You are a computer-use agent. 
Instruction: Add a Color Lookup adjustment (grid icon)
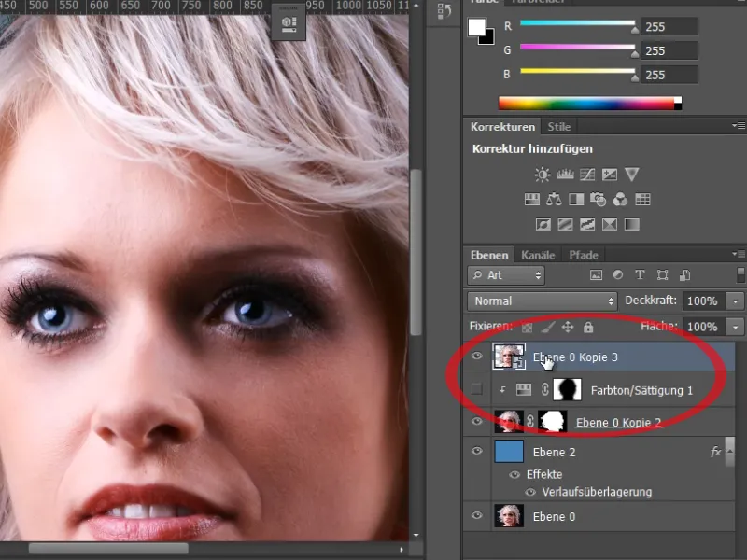point(642,199)
